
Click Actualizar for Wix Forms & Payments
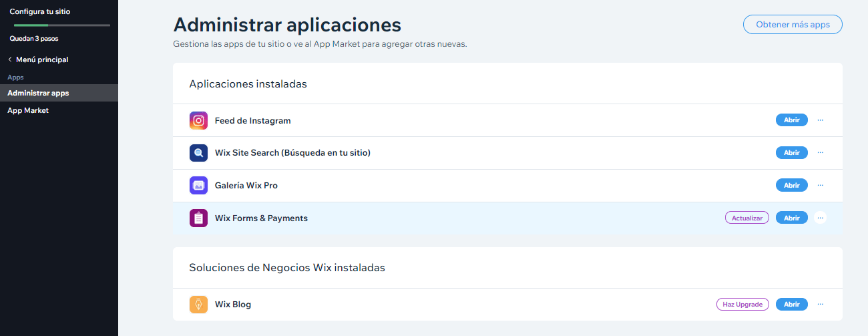click(746, 218)
